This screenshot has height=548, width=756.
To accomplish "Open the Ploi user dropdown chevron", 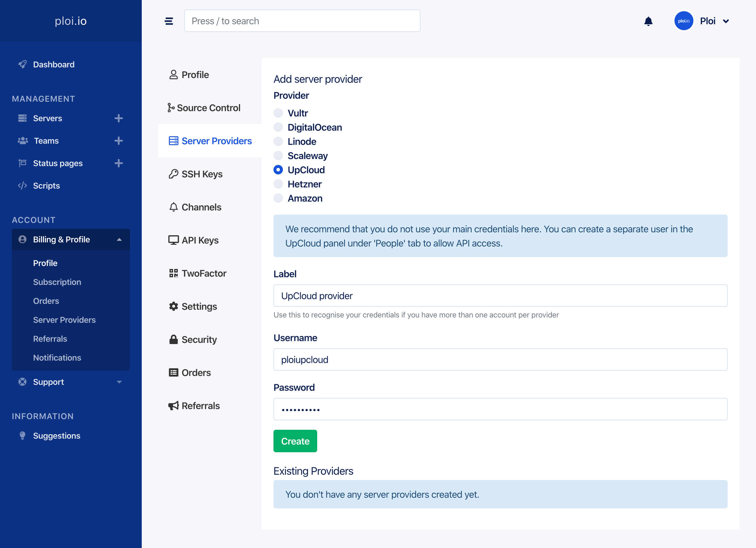I will (x=726, y=21).
